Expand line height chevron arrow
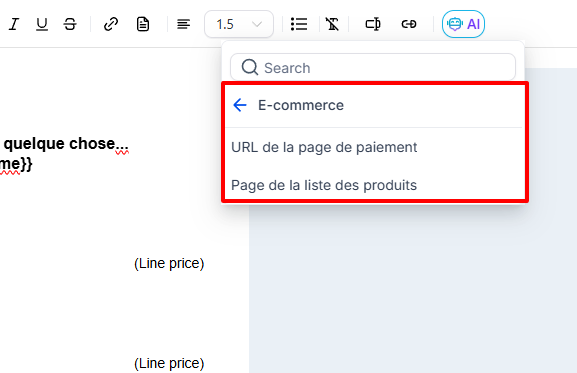 [257, 25]
